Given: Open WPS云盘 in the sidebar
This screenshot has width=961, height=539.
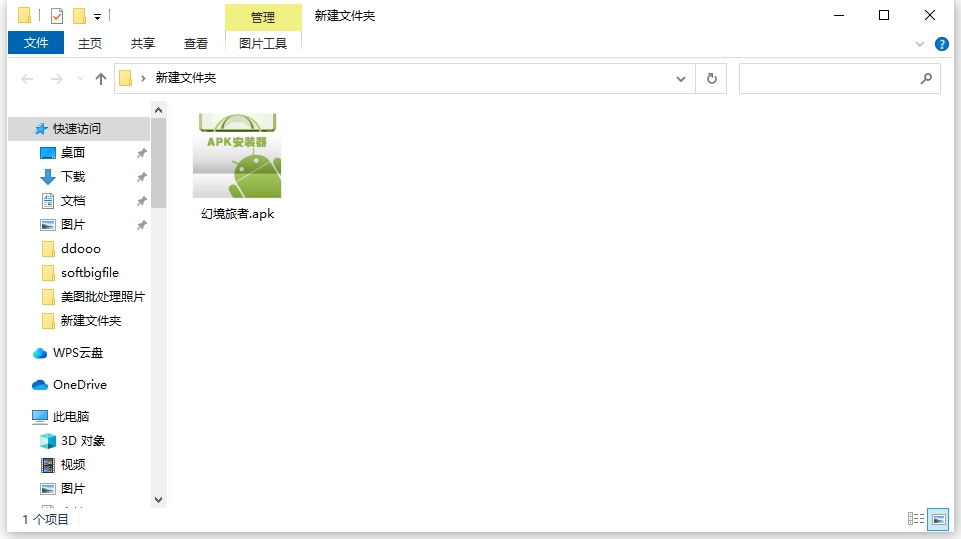Looking at the screenshot, I should pos(78,353).
